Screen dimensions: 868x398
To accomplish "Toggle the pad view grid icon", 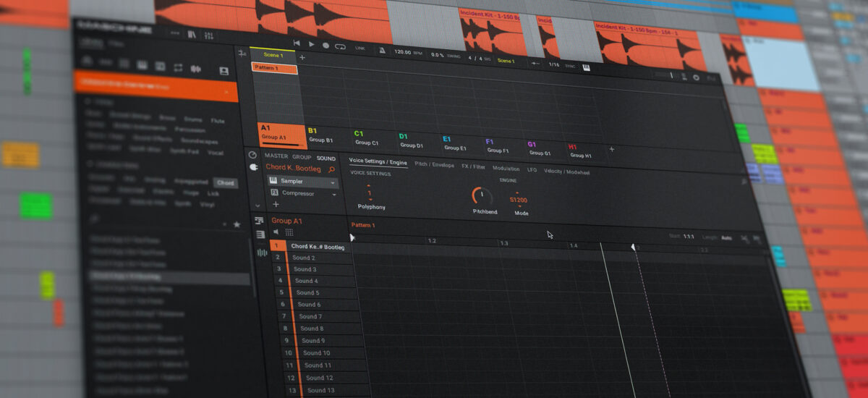I will pyautogui.click(x=289, y=232).
